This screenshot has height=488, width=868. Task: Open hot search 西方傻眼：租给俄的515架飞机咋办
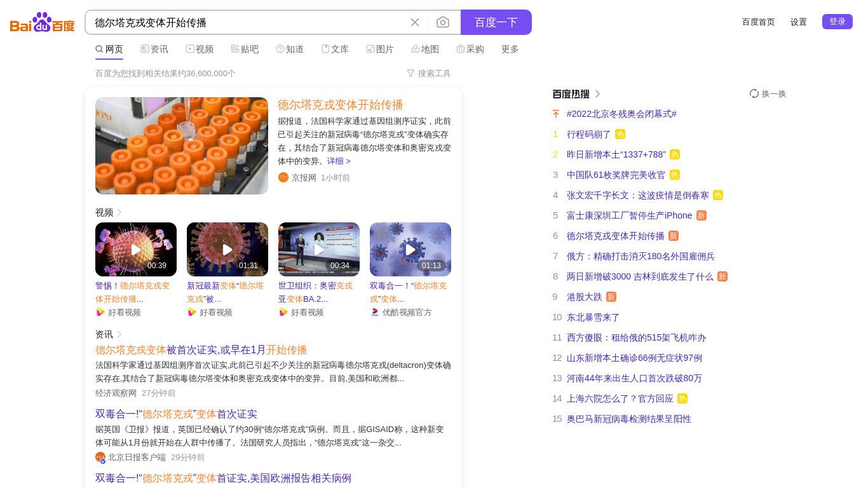coord(637,337)
